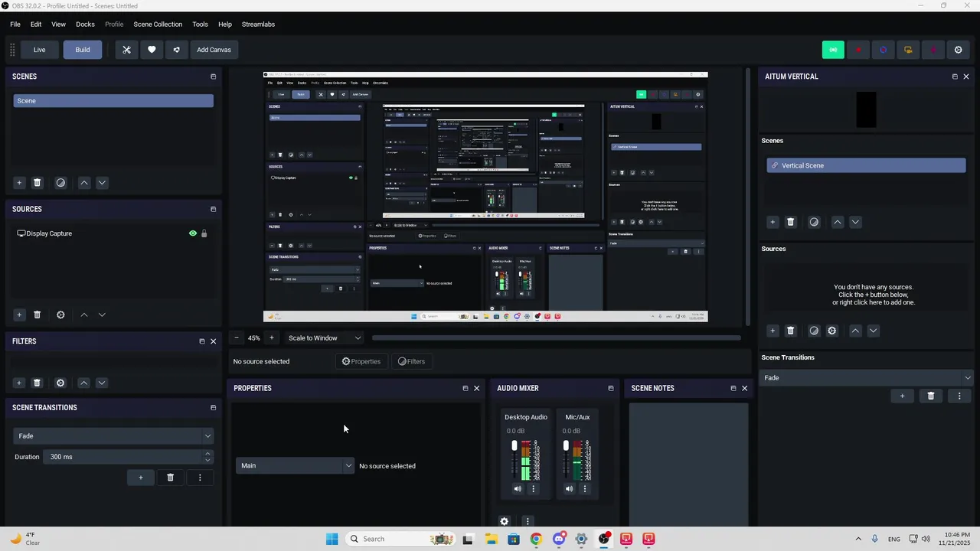Remove transition using Scene Transitions trash icon
980x551 pixels.
170,478
